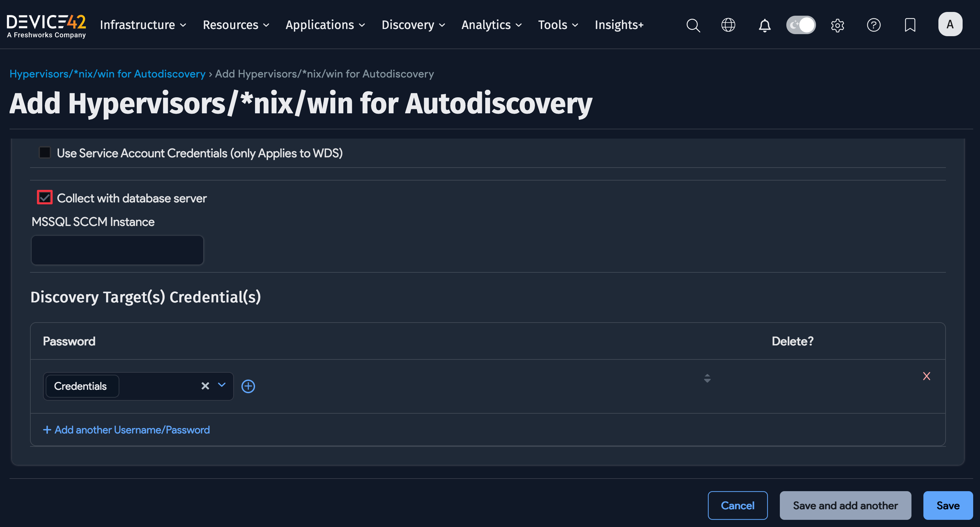Toggle the dark mode switch
This screenshot has height=527, width=980.
point(801,25)
